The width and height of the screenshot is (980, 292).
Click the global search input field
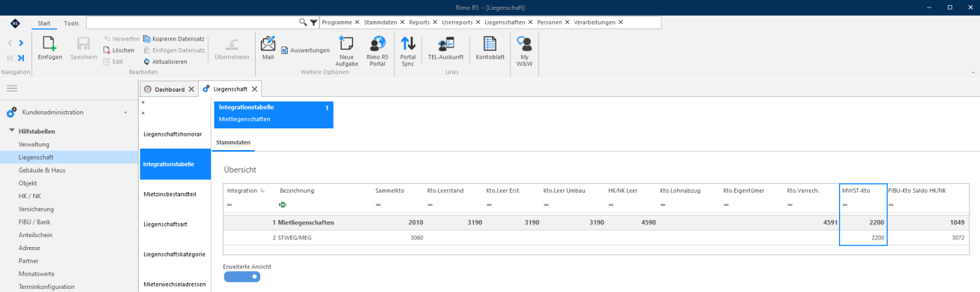point(192,23)
